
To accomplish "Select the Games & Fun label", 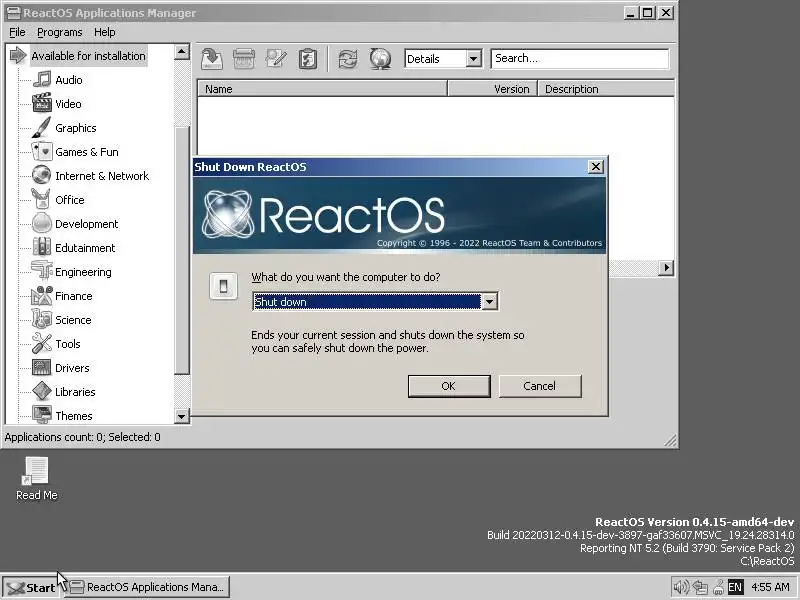I will point(87,152).
